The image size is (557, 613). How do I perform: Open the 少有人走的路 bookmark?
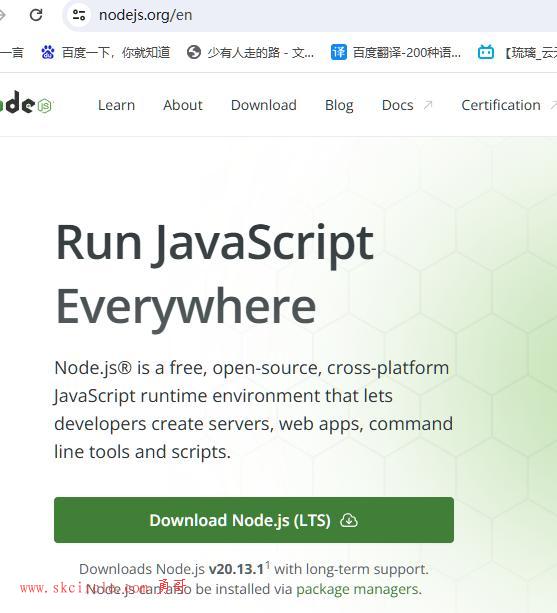251,52
